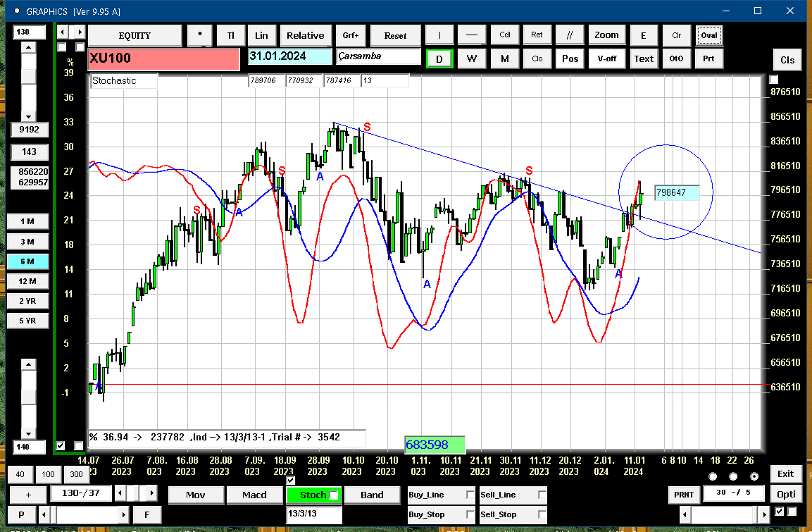Click left arrow next to EQUITY button
This screenshot has width=812, height=532.
click(x=62, y=32)
